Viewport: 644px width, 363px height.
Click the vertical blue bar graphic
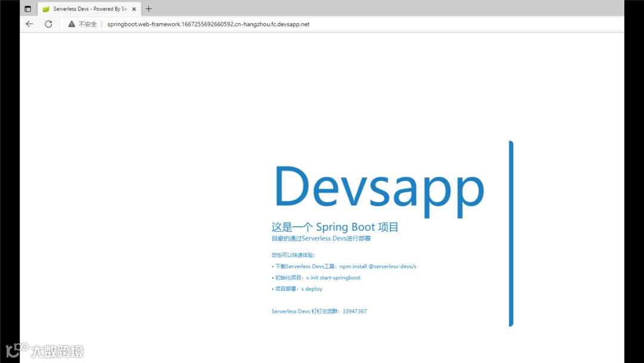(x=511, y=233)
